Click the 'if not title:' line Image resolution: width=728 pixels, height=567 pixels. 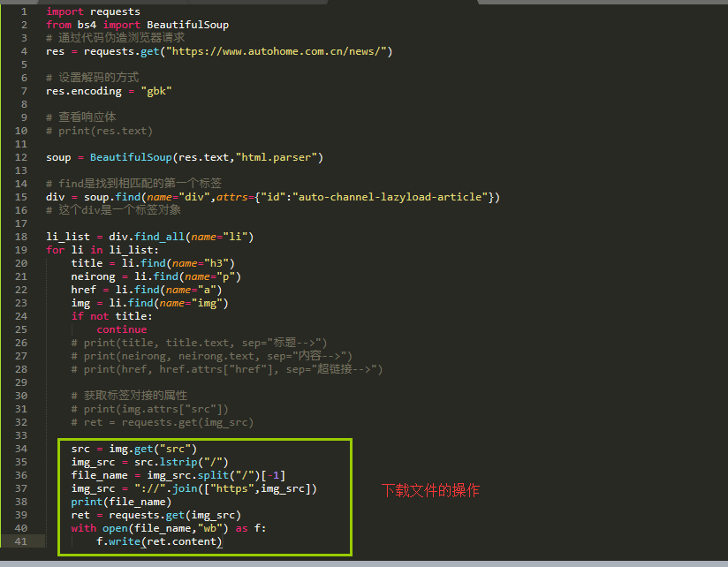[111, 316]
